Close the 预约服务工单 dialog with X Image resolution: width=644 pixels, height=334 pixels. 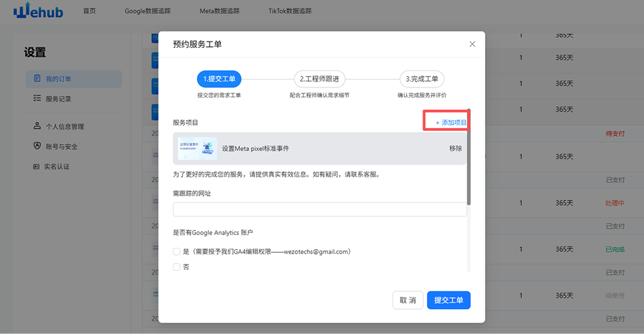(472, 44)
